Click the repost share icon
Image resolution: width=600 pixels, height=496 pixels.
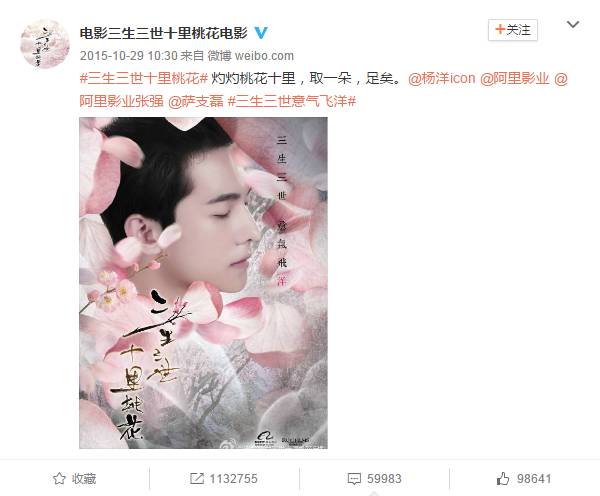[197, 478]
